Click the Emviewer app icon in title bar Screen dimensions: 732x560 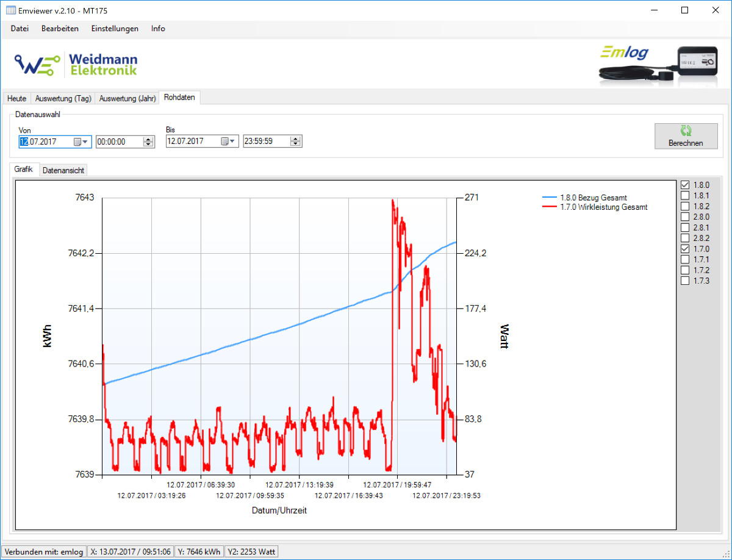pyautogui.click(x=10, y=10)
